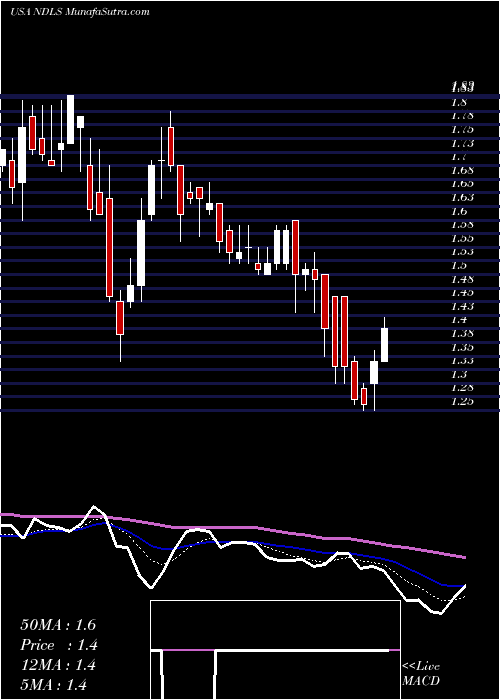This screenshot has width=500, height=700.
Task: Click the 1.7 price axis label
Action: (460, 157)
